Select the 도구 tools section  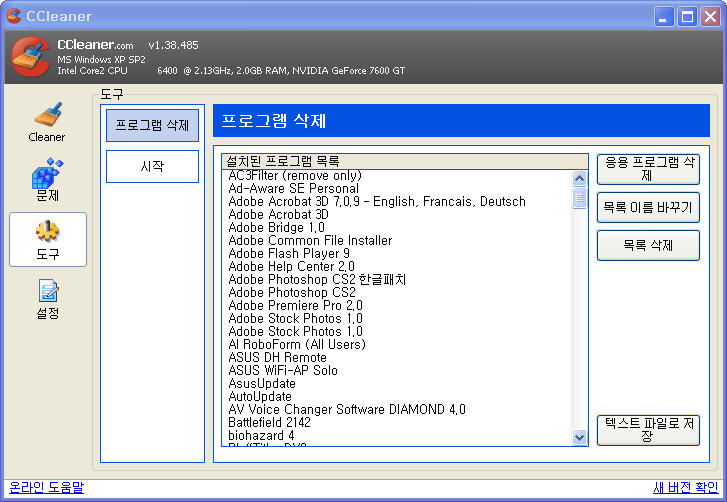click(x=48, y=240)
